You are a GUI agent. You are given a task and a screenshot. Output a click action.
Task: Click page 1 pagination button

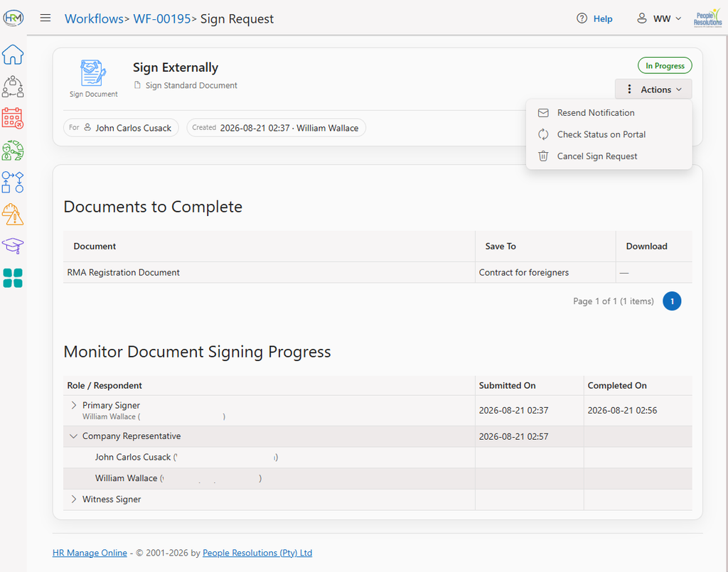pos(672,301)
